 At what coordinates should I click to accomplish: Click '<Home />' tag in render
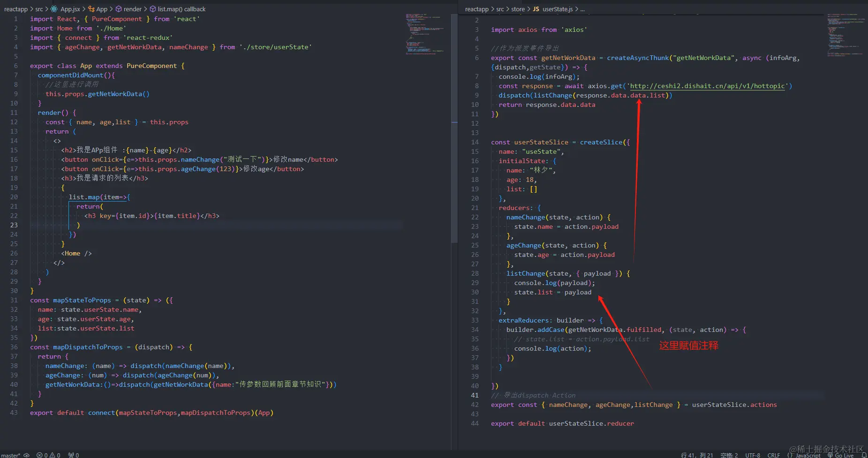pos(76,253)
